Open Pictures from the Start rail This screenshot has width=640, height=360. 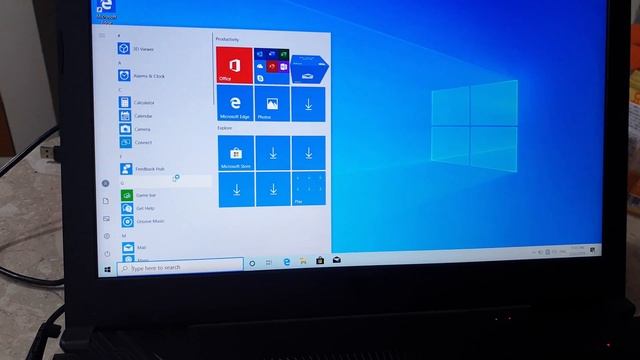pyautogui.click(x=106, y=219)
